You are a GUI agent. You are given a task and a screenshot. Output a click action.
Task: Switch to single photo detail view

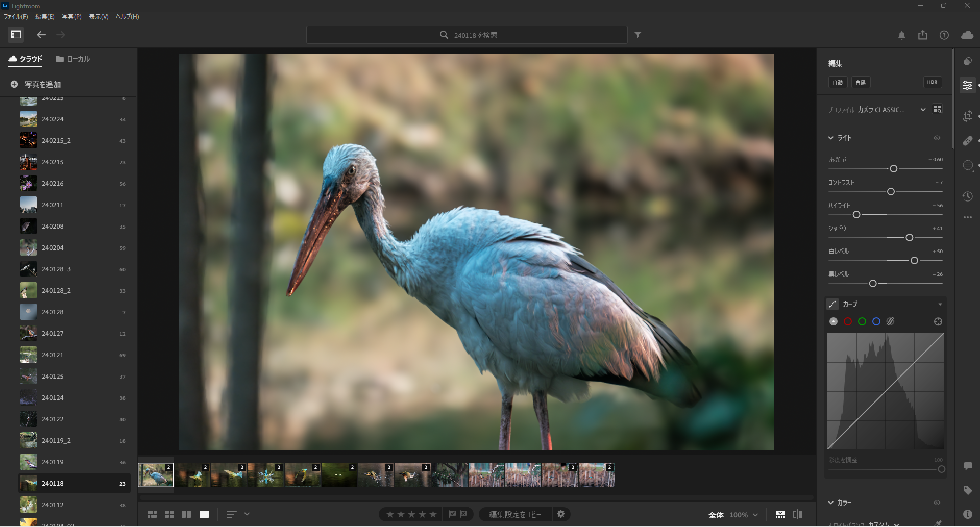[x=204, y=514]
